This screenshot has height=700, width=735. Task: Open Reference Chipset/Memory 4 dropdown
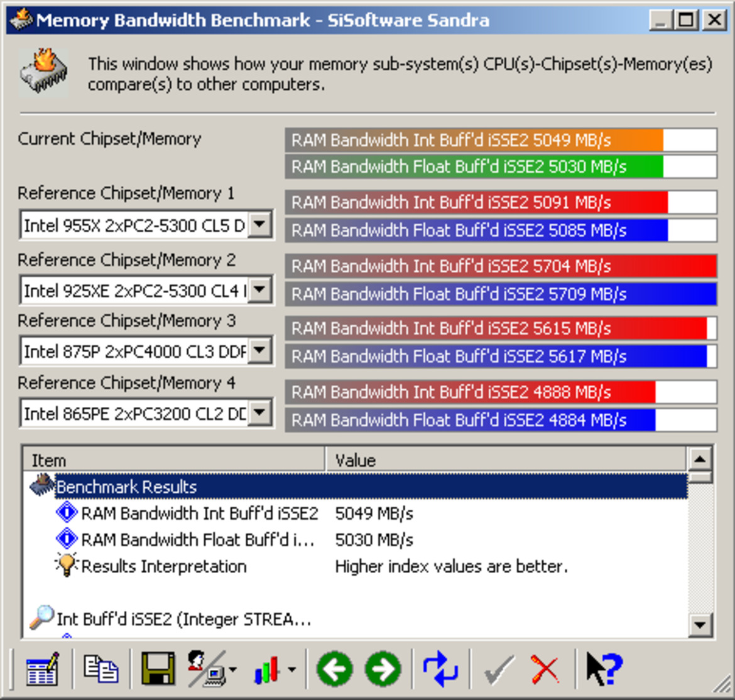pos(259,413)
